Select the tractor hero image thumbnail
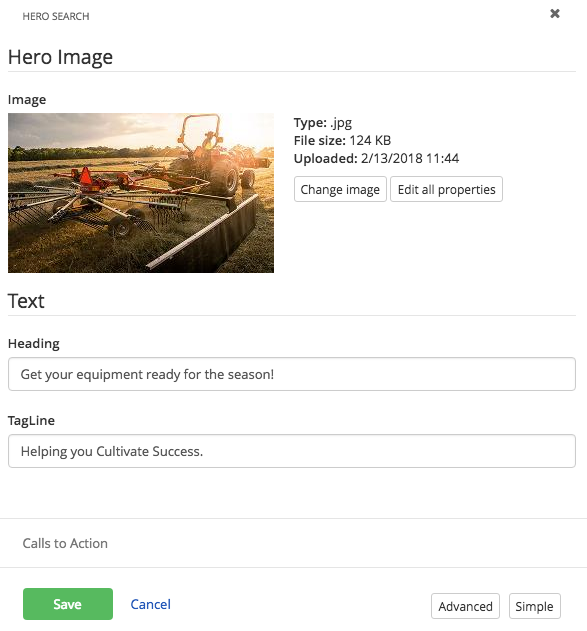587x631 pixels. [x=141, y=193]
